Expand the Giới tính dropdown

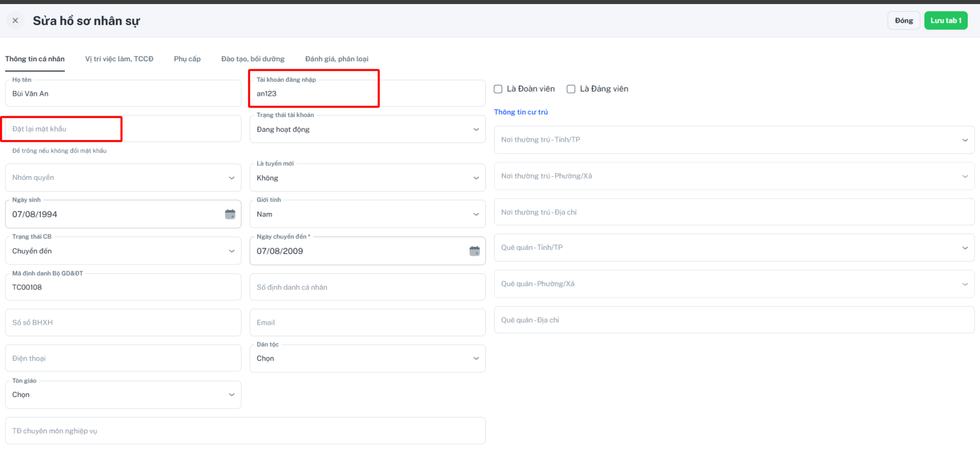367,214
